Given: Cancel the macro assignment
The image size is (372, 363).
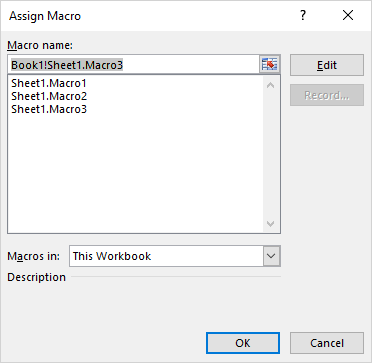Looking at the screenshot, I should point(327,343).
